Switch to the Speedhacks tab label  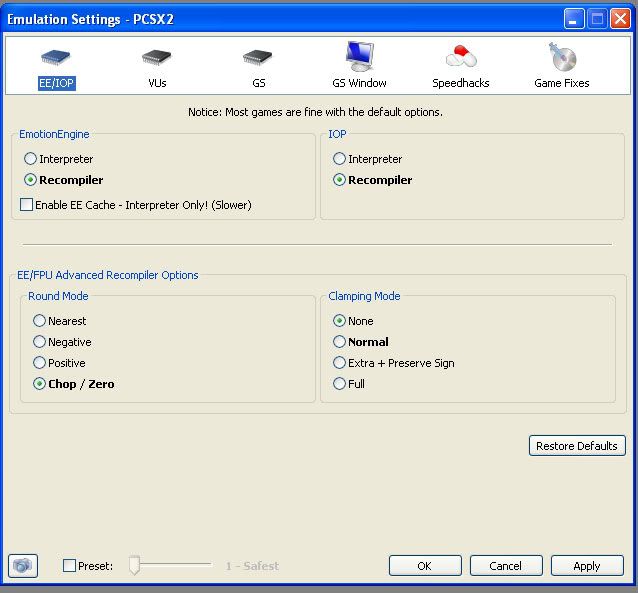tap(461, 83)
